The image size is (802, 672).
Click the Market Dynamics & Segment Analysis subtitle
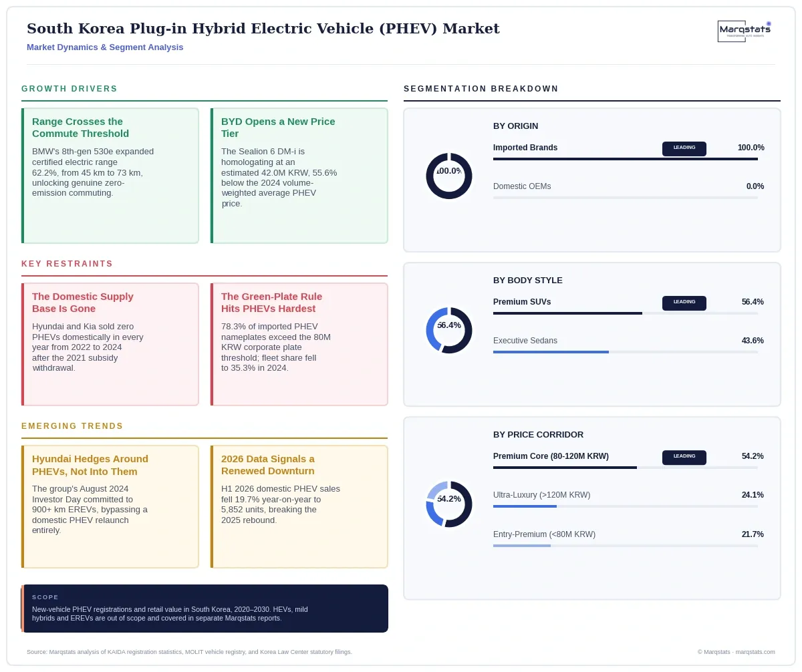pos(105,47)
